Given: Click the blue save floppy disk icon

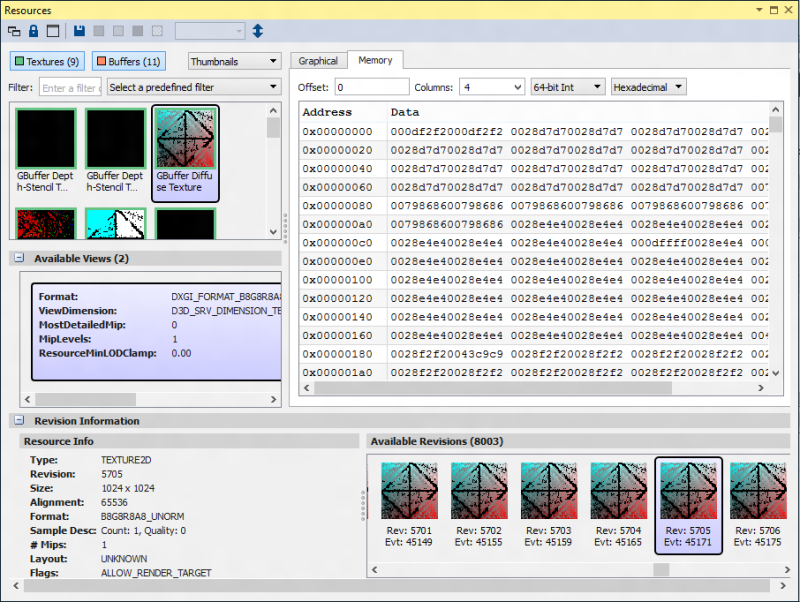Looking at the screenshot, I should tap(80, 32).
